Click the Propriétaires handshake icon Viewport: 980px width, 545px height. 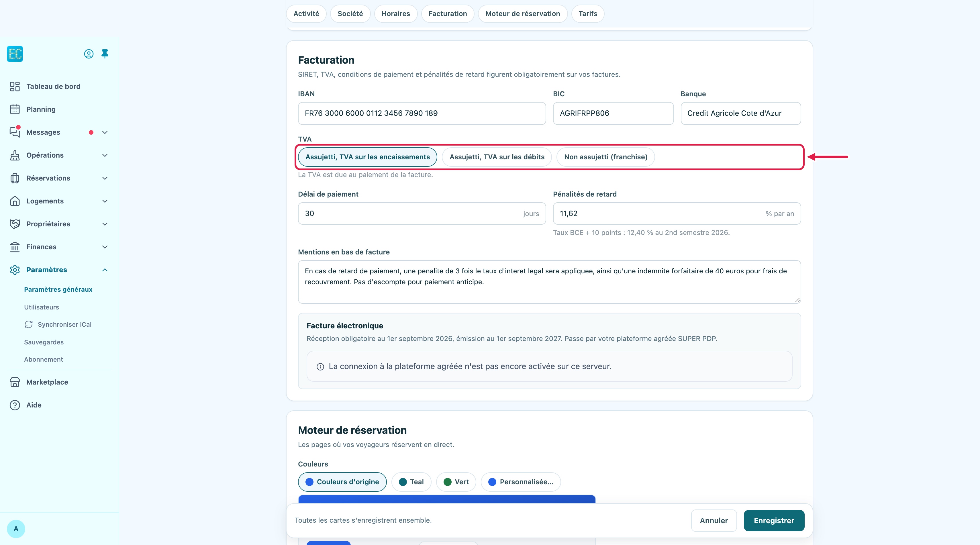click(15, 224)
